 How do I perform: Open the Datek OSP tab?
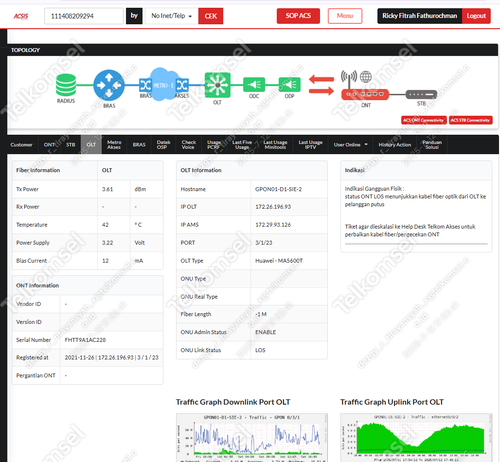(163, 145)
